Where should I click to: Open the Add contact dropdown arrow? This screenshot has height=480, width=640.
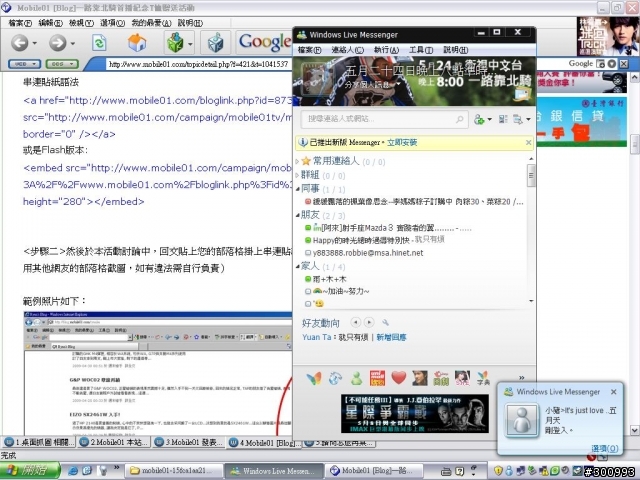[x=489, y=120]
